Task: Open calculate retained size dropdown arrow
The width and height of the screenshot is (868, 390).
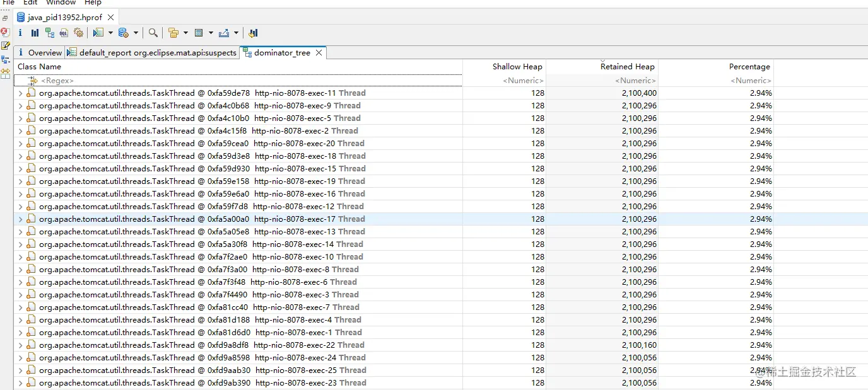Action: coord(211,33)
